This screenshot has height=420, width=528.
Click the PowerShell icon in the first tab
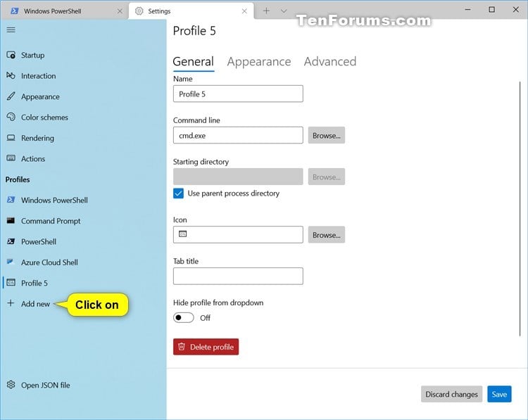click(15, 11)
